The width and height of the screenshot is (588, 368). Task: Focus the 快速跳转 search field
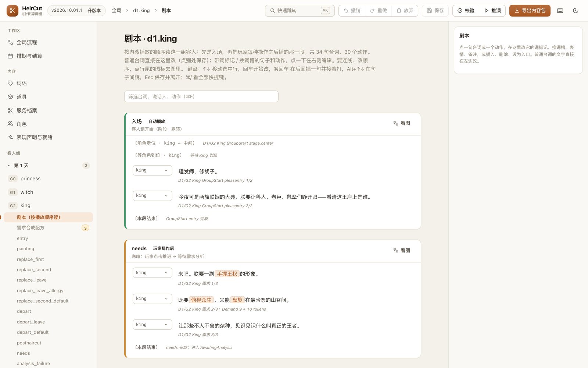pos(300,11)
